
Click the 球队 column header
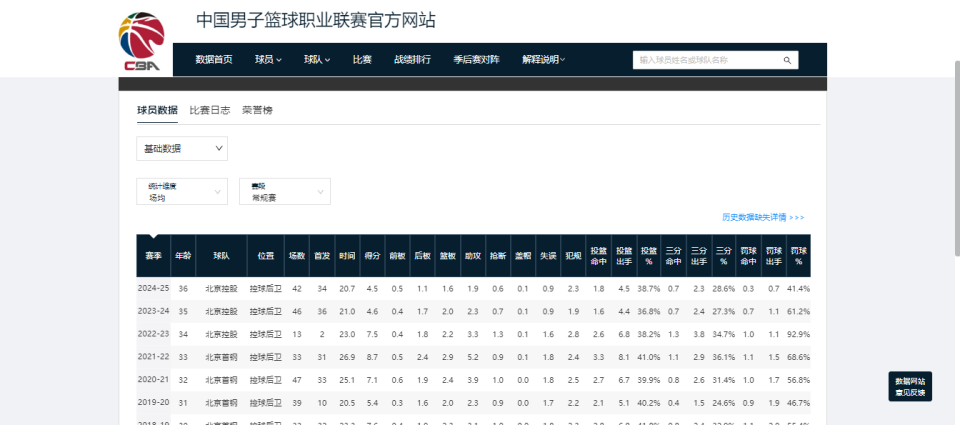[221, 256]
